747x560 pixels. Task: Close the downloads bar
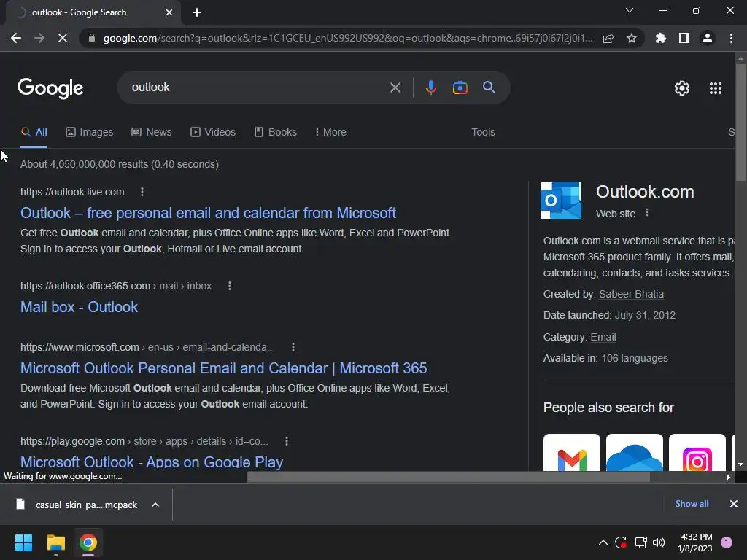734,504
